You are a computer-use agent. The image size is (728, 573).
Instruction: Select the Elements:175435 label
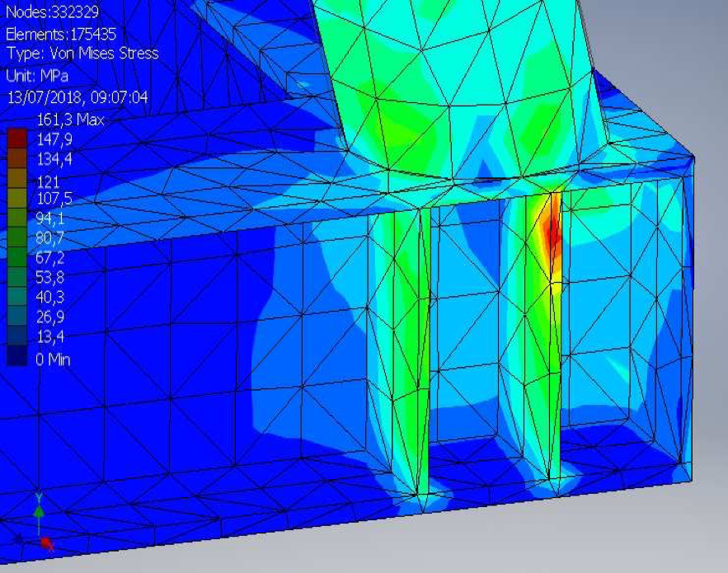coord(61,34)
